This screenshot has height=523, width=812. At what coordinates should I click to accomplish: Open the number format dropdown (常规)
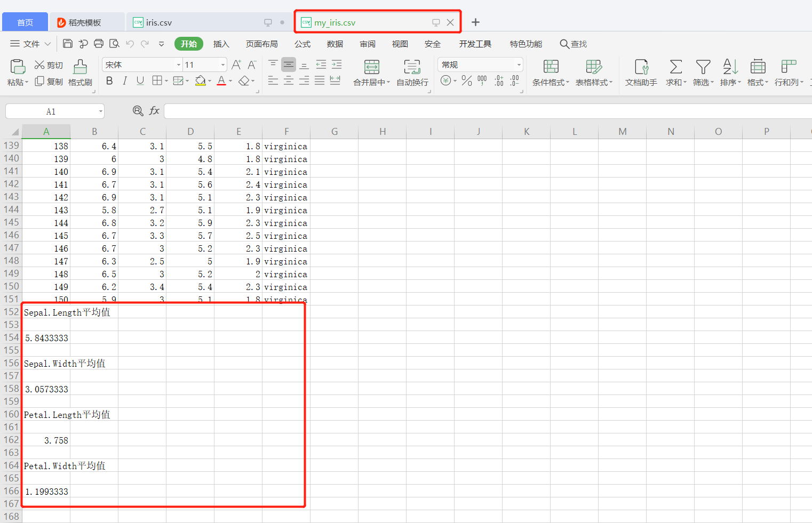tap(519, 65)
